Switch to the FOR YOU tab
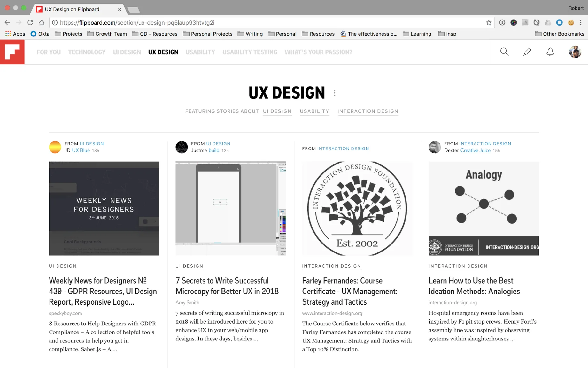Image resolution: width=588 pixels, height=368 pixels. [x=49, y=52]
